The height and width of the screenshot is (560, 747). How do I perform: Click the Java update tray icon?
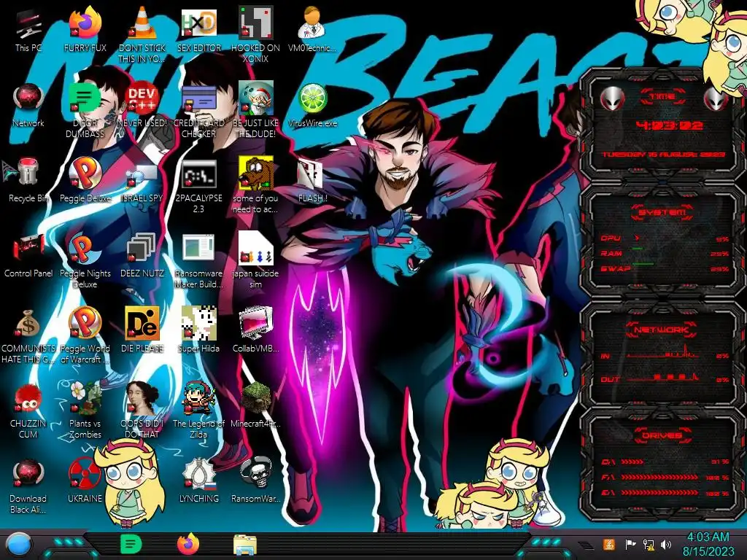pos(609,544)
